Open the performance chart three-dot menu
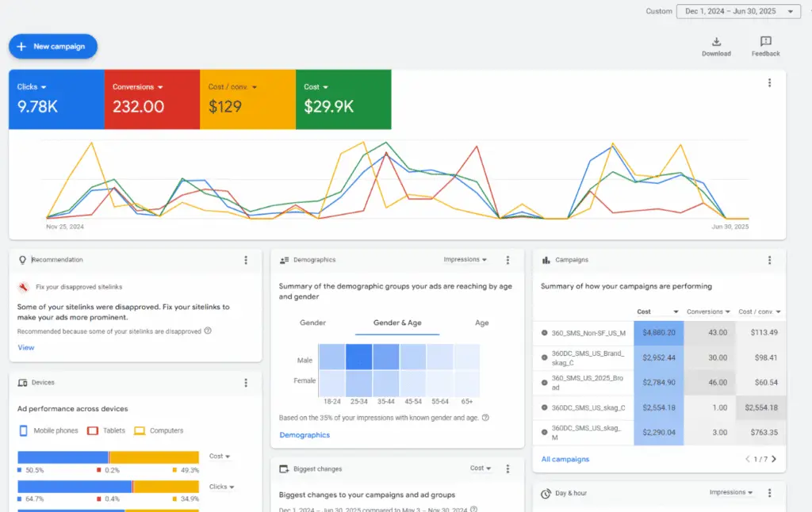This screenshot has height=512, width=812. coord(768,82)
